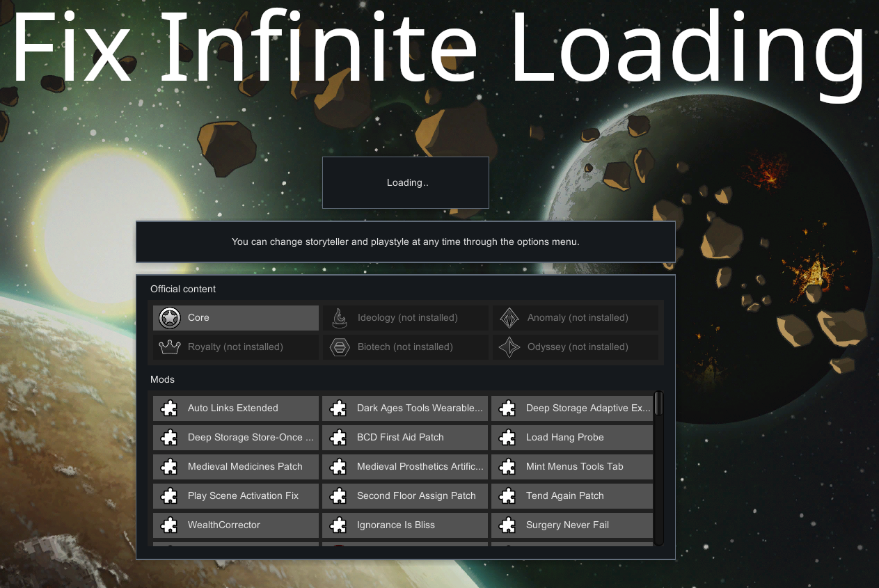Open the Second Floor Assign Patch mod
This screenshot has width=879, height=588.
(x=405, y=496)
